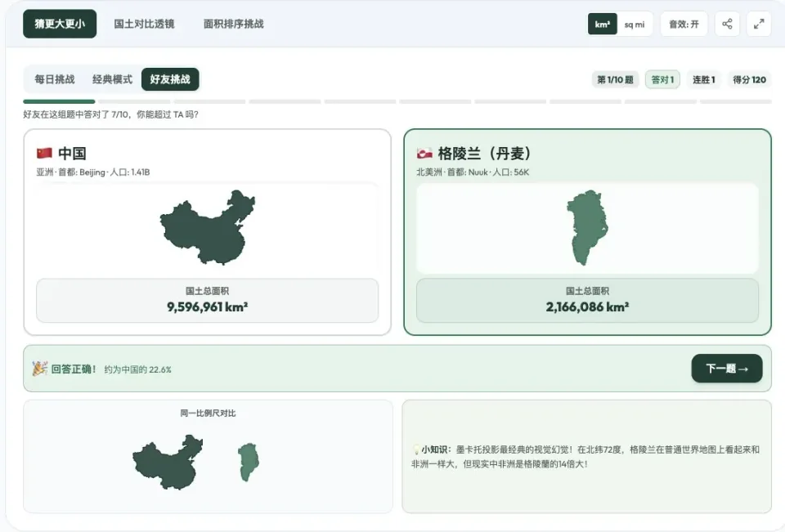Viewport: 785px width, 532px height.
Task: Click the 同一比例尺对比 heading
Action: 208,413
